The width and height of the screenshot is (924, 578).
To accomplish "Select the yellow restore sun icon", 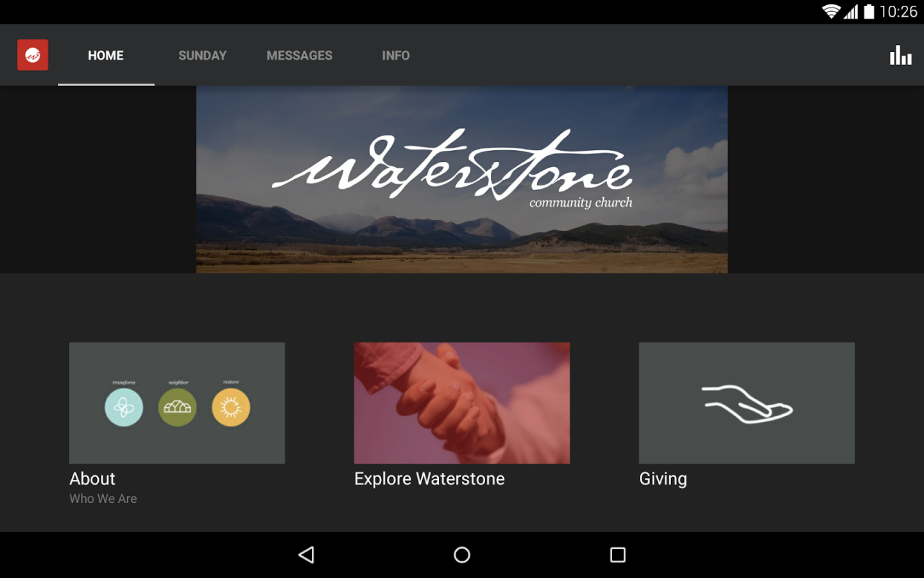I will click(231, 407).
